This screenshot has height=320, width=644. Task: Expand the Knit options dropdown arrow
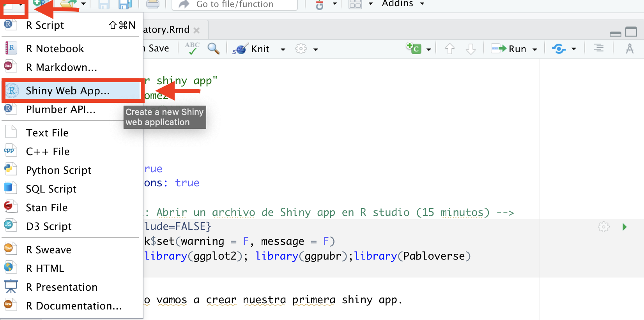click(x=283, y=50)
